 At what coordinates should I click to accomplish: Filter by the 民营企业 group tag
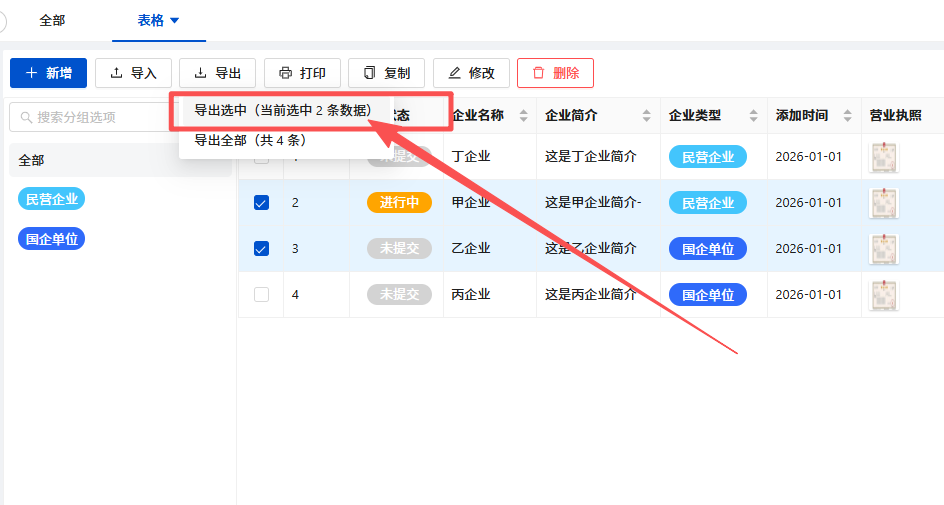[x=51, y=199]
